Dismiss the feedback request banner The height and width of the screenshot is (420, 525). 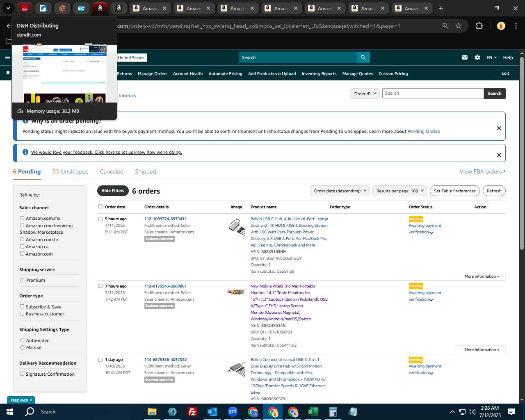pyautogui.click(x=499, y=155)
